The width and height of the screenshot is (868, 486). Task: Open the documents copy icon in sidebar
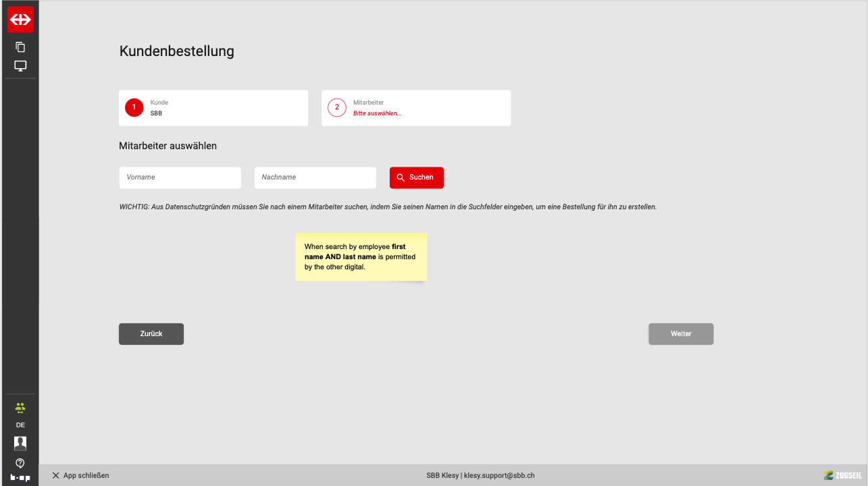pos(20,47)
